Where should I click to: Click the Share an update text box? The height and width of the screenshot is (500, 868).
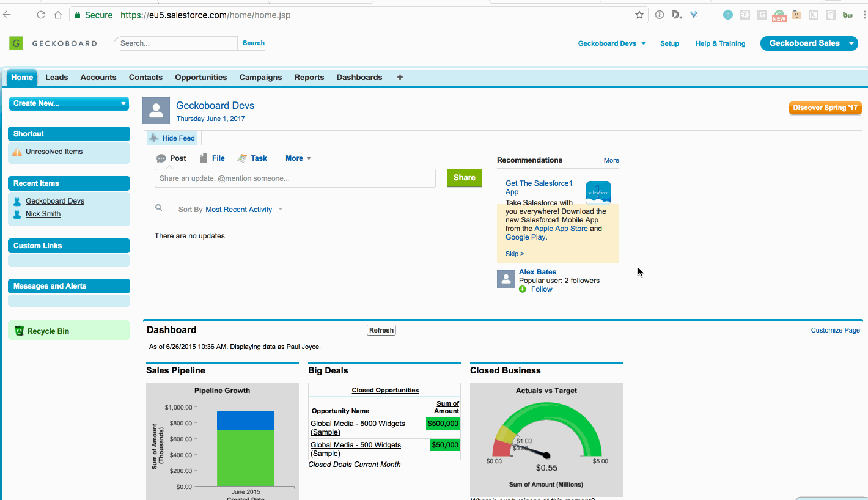[x=295, y=178]
